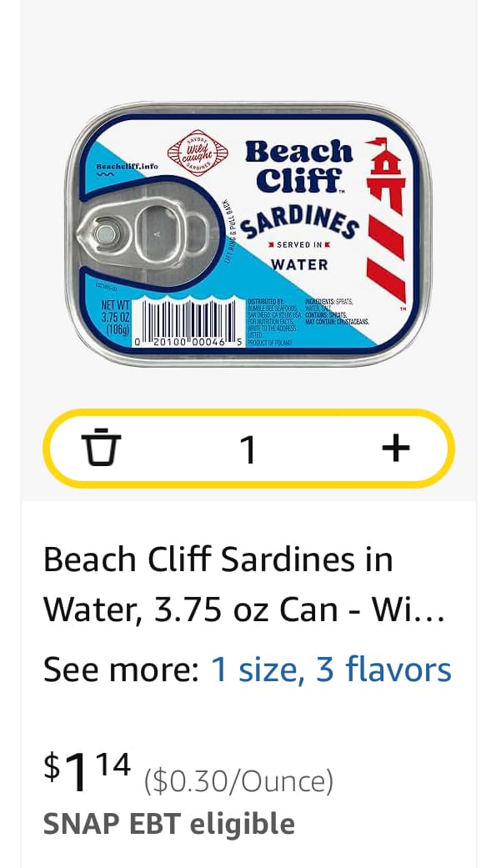Click the Beach Cliff brand logo text
Screen dimensions: 481x868
click(x=299, y=166)
